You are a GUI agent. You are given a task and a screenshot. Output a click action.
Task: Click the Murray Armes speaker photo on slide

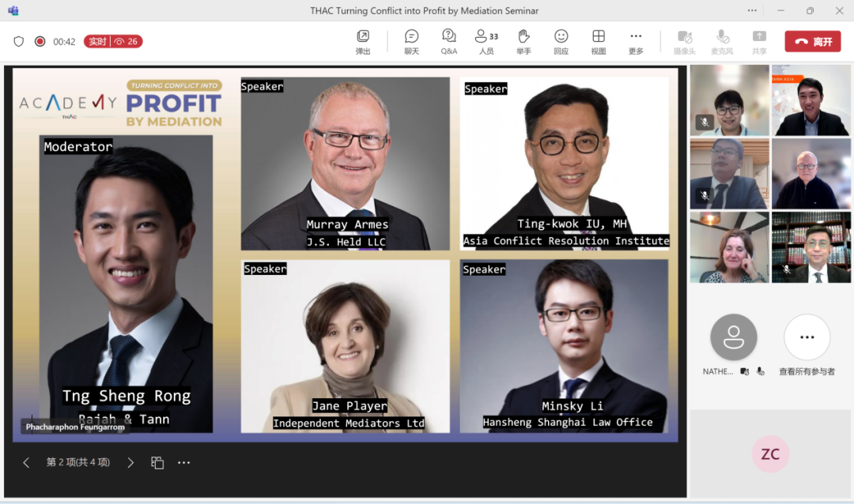[346, 164]
